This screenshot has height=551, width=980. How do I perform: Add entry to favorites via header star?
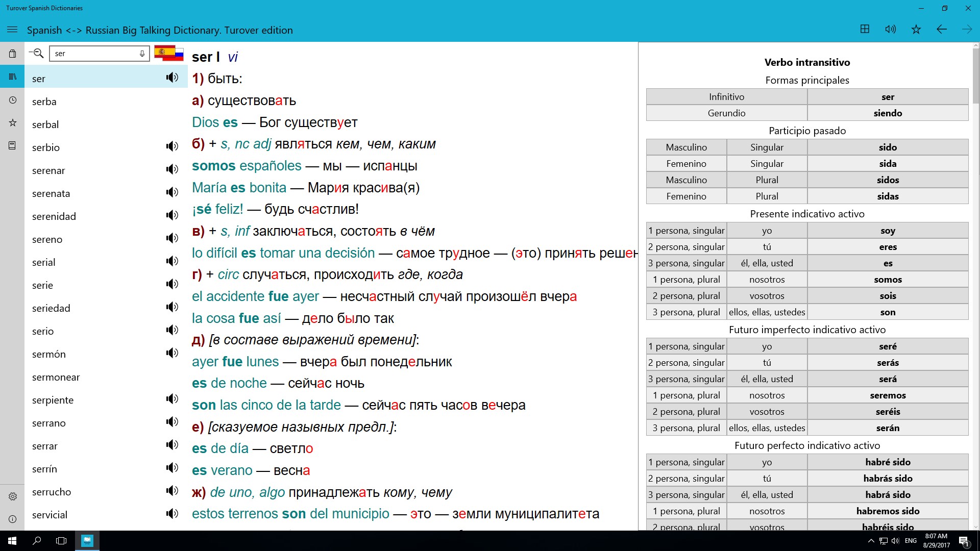(x=916, y=29)
